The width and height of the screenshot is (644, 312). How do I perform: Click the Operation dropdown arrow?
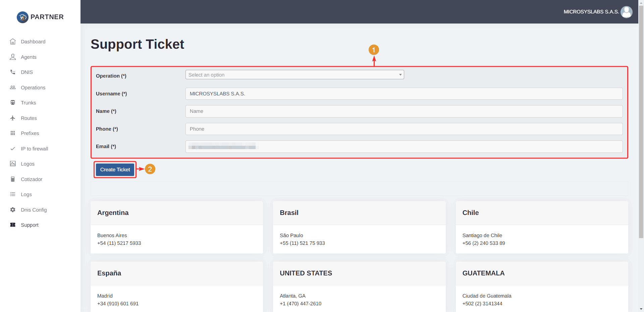(400, 75)
